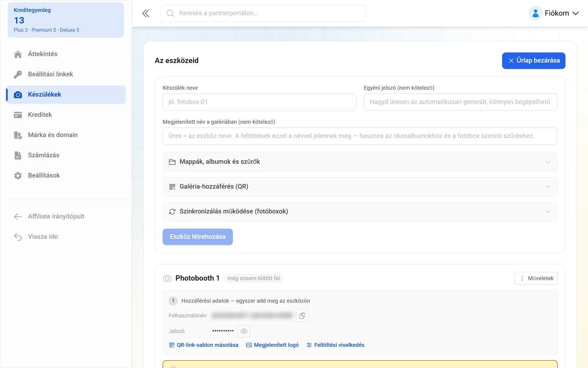Close the form with Űrlap bezárása
The width and height of the screenshot is (588, 368).
click(x=534, y=61)
